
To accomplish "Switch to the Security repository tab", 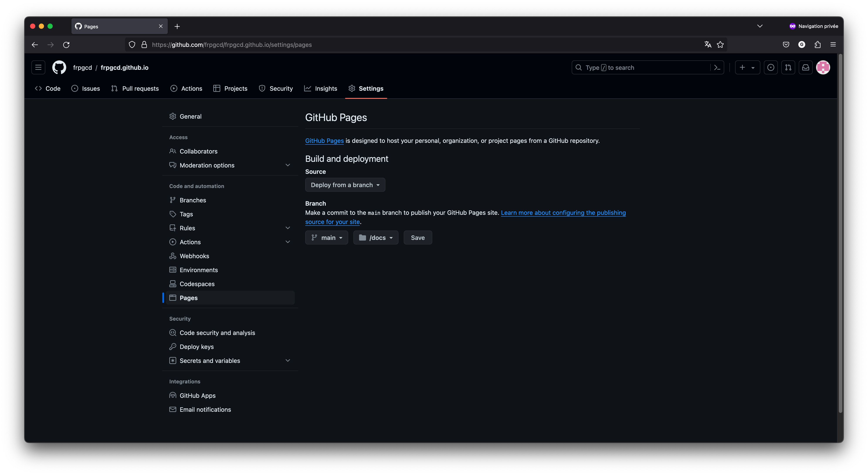I will [x=276, y=88].
